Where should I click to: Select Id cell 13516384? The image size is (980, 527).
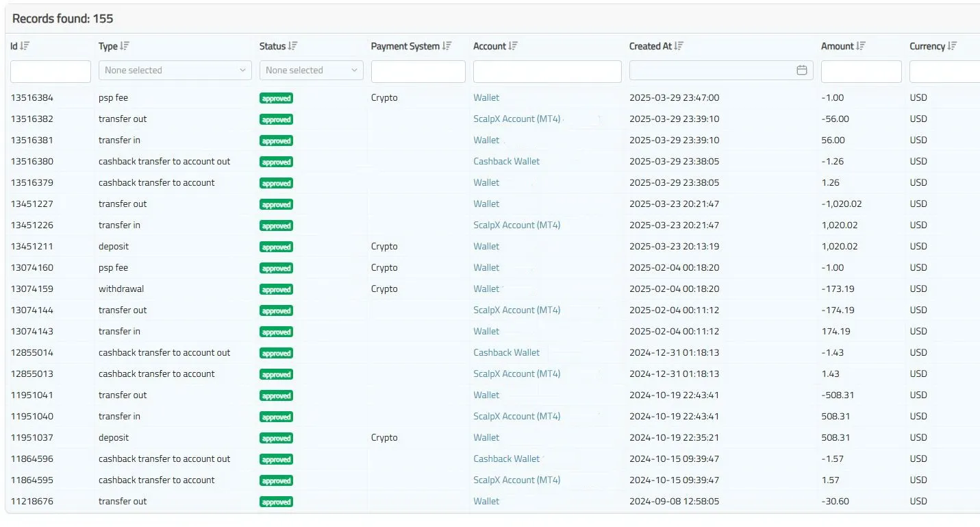(x=32, y=97)
